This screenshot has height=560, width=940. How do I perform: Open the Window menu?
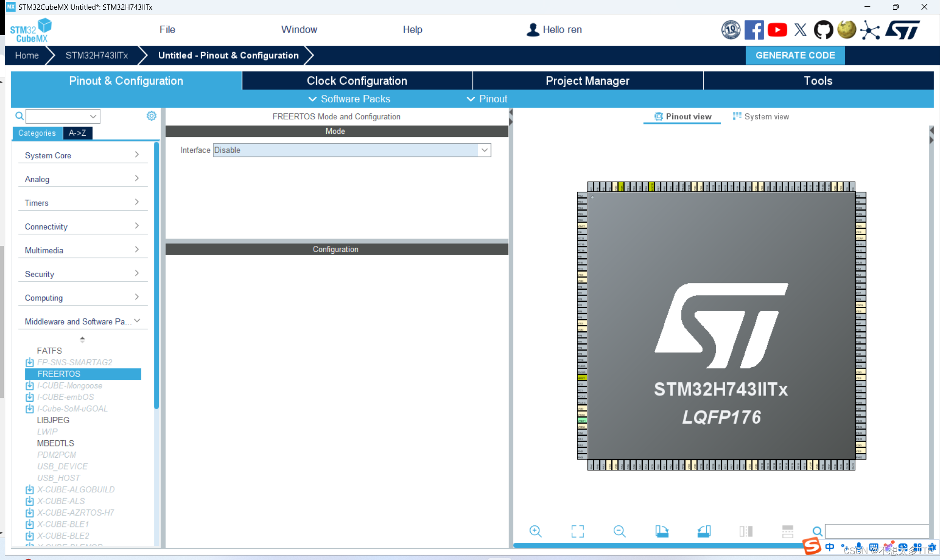point(299,29)
